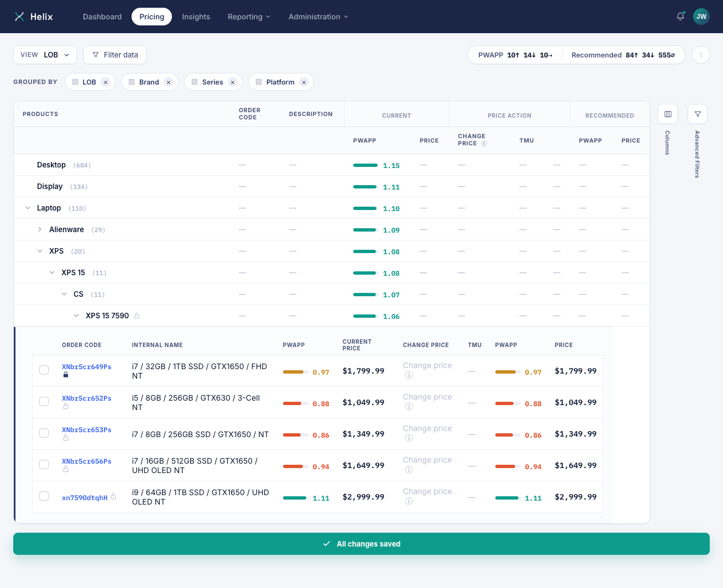Open the Advanced Filters funnel icon

pos(698,114)
